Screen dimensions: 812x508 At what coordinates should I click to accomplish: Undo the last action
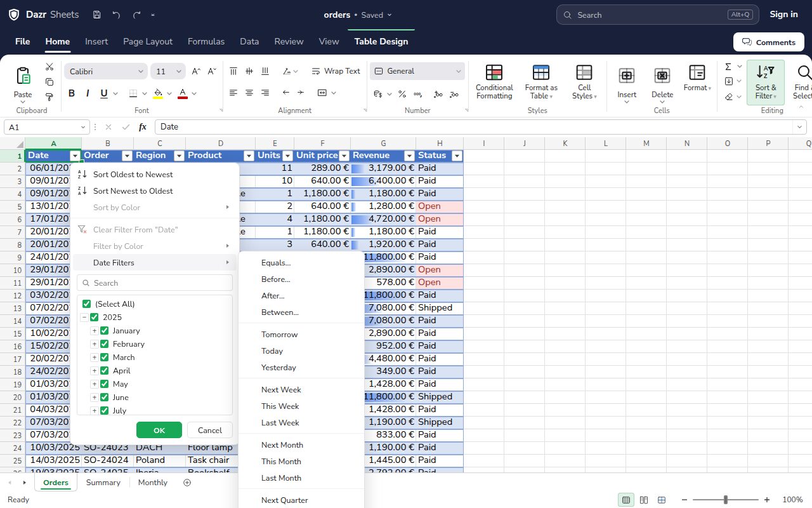click(x=116, y=15)
